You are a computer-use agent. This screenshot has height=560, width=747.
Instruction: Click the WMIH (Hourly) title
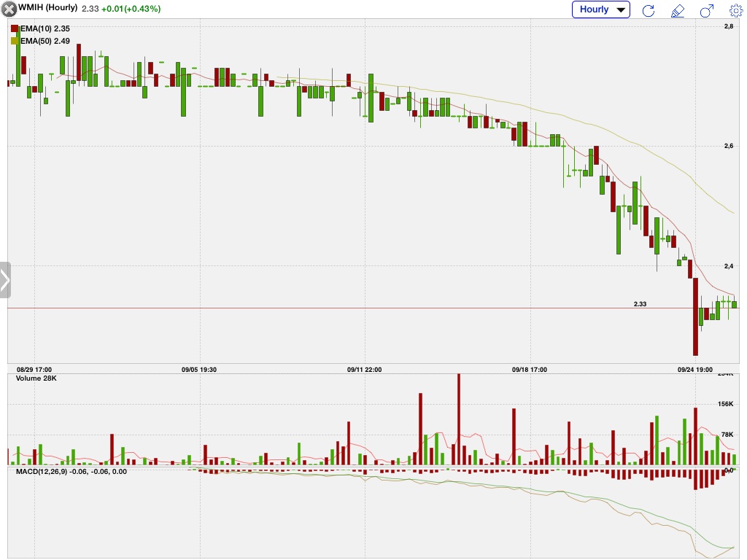click(x=47, y=8)
